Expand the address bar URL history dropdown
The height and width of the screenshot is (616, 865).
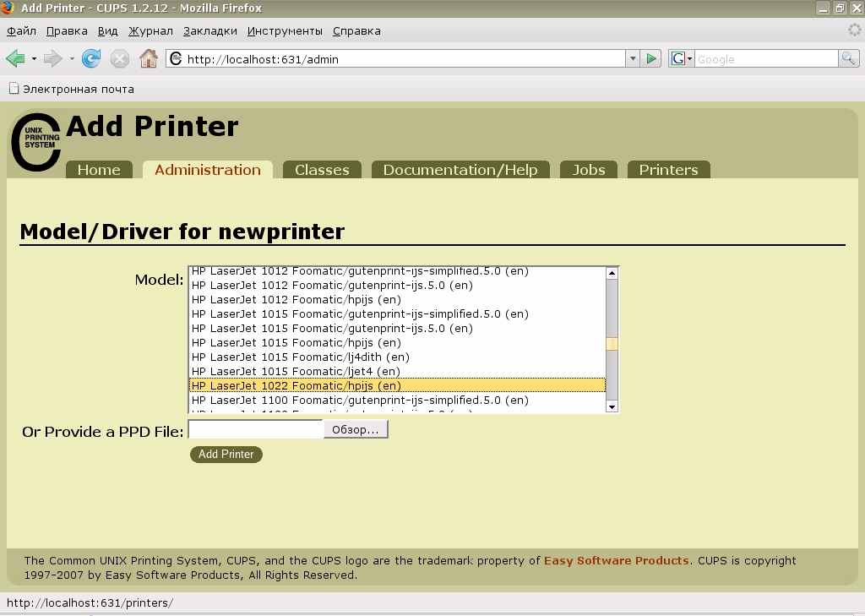coord(633,58)
